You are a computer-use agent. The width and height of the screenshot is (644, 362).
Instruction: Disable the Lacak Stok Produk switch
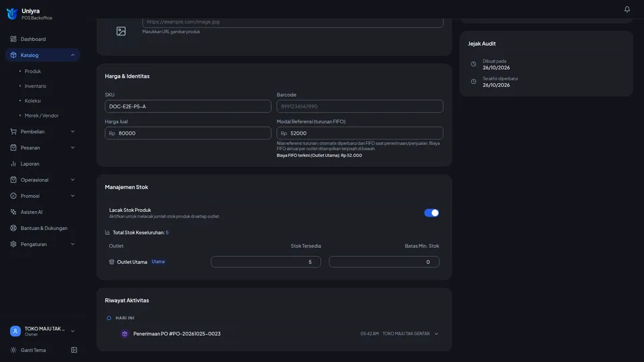coord(431,213)
